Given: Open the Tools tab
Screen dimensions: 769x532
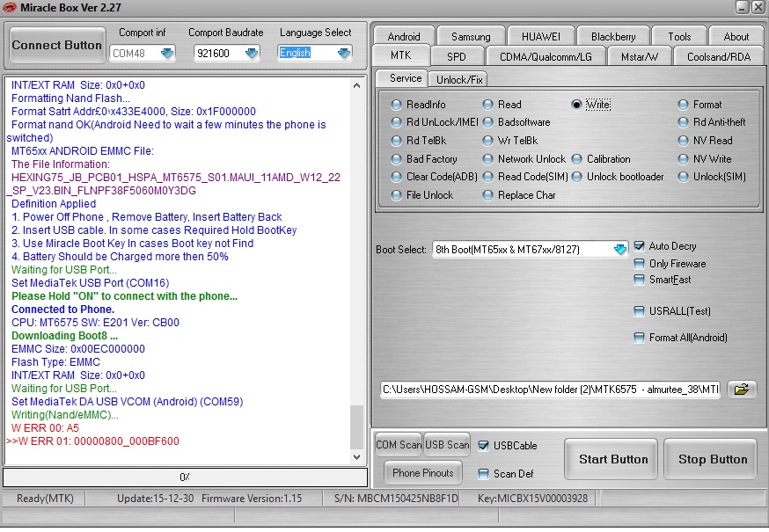Looking at the screenshot, I should coord(679,36).
